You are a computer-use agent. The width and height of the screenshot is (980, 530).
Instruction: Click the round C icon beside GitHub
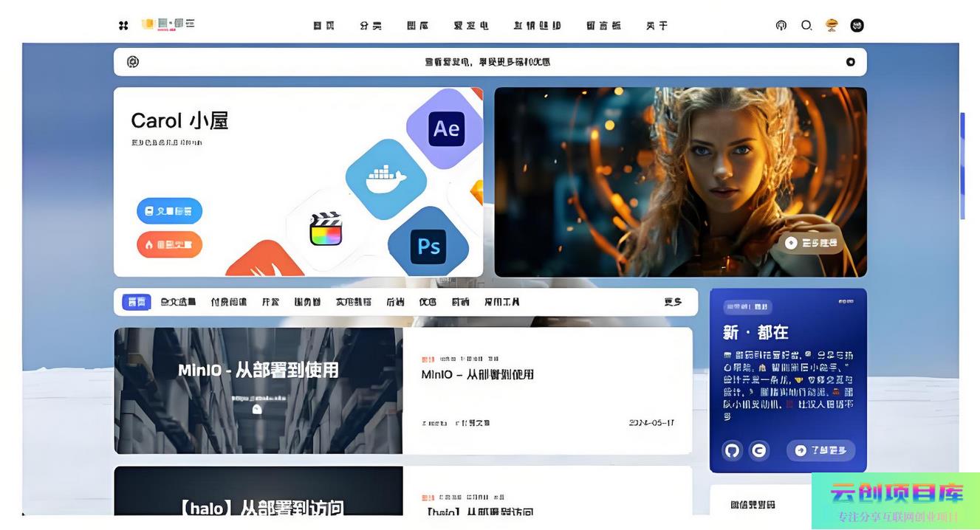click(758, 450)
